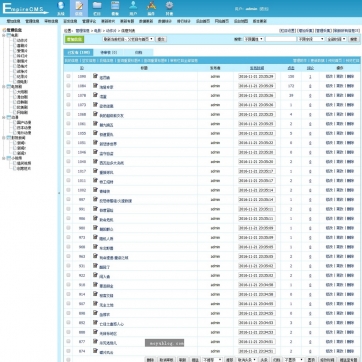Image resolution: width=362 pixels, height=362 pixels.
Task: Click the edit icon in row ID 1040
Action: point(95,161)
